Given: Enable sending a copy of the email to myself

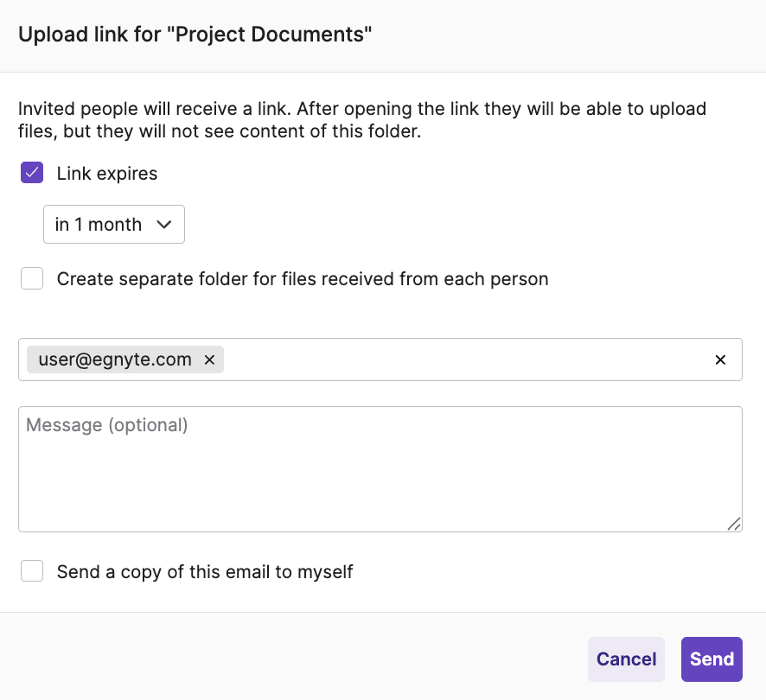Looking at the screenshot, I should [31, 570].
